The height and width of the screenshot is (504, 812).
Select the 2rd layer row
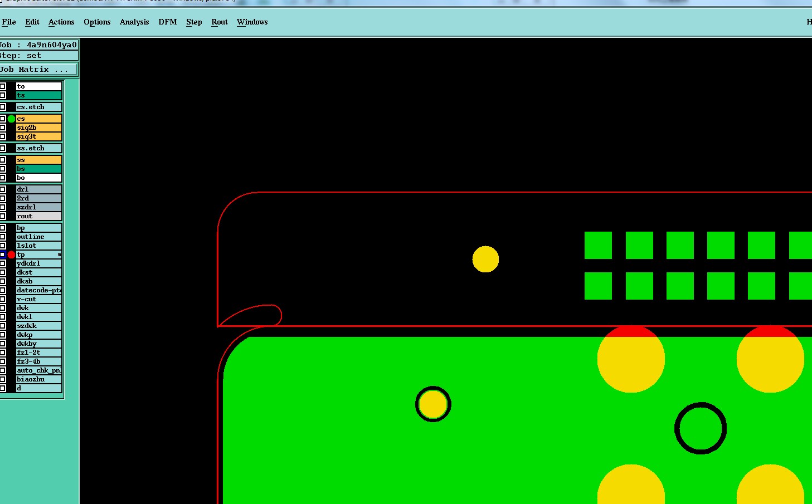pyautogui.click(x=38, y=198)
